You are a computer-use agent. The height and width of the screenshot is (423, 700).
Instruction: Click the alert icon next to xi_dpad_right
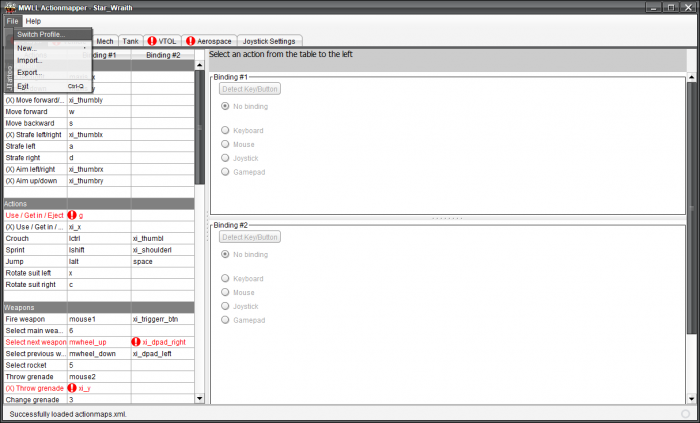pyautogui.click(x=136, y=342)
